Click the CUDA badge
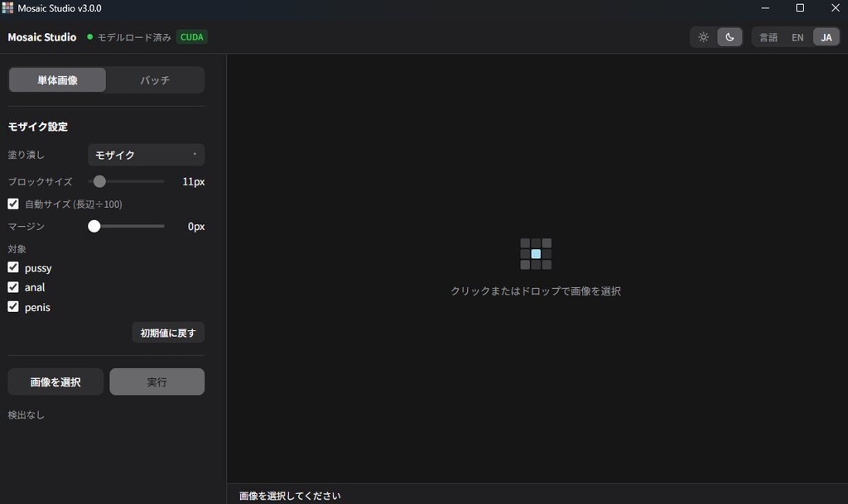Viewport: 848px width, 504px height. 192,37
